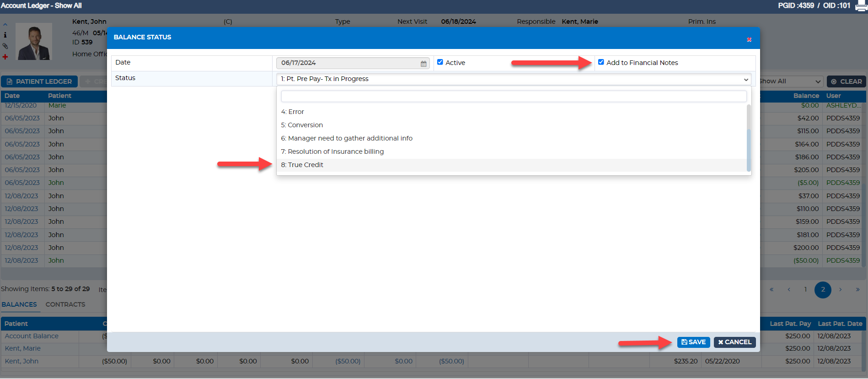Click the status search input field
This screenshot has width=868, height=379.
click(x=514, y=96)
